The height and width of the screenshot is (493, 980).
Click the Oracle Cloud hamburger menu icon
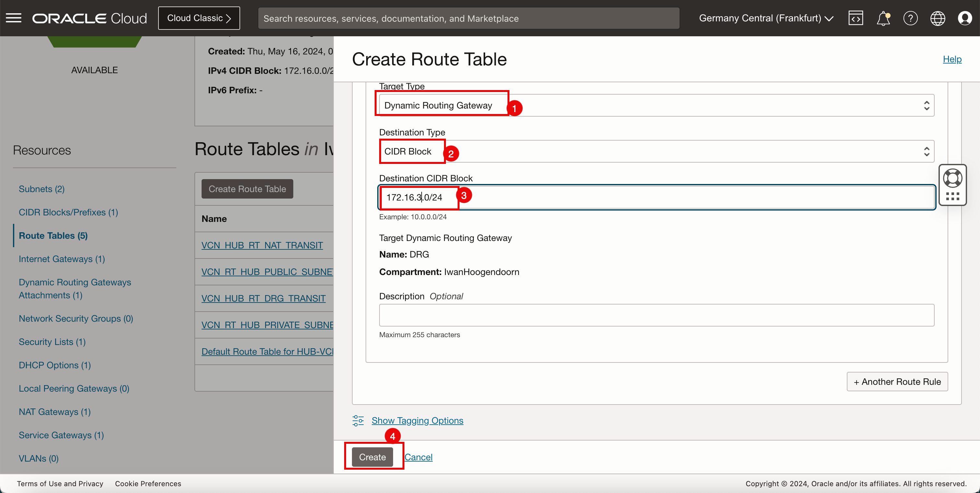click(14, 17)
